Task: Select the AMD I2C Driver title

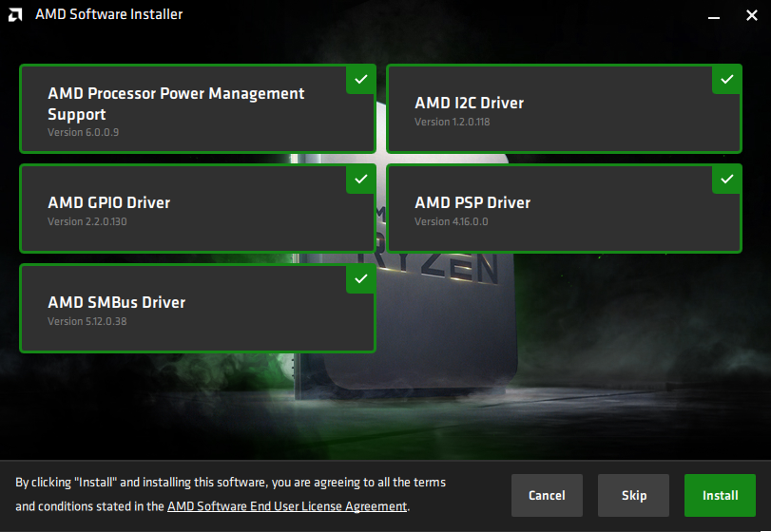Action: click(469, 103)
